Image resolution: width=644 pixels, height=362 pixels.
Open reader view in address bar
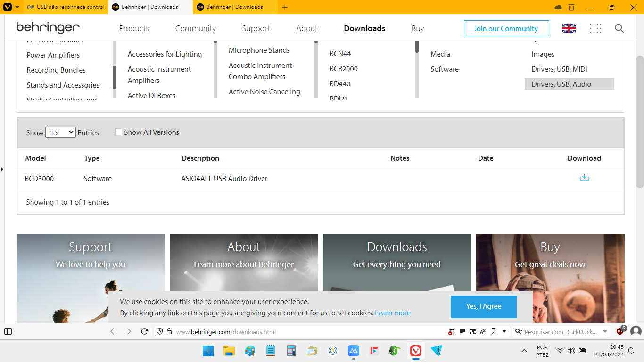pyautogui.click(x=462, y=331)
